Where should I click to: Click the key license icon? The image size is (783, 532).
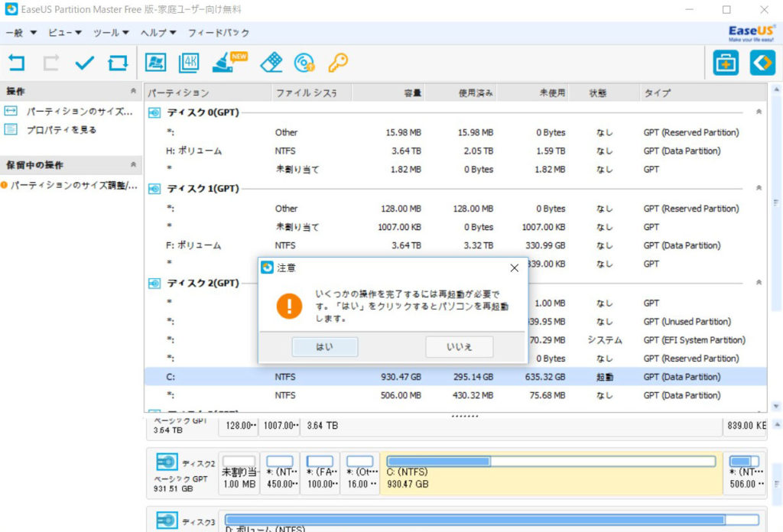[x=338, y=63]
